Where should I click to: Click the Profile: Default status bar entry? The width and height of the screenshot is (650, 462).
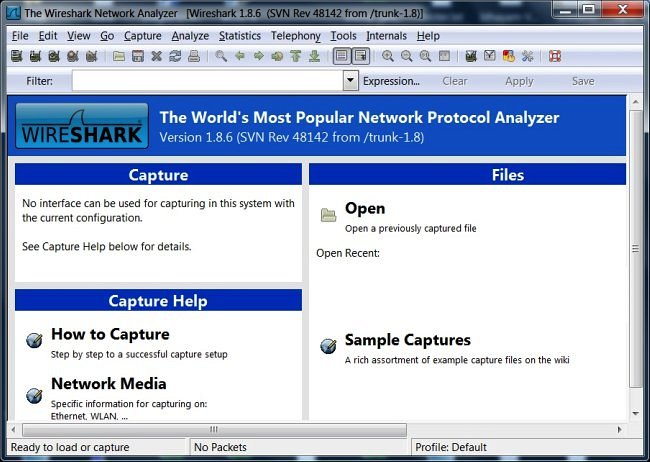451,447
